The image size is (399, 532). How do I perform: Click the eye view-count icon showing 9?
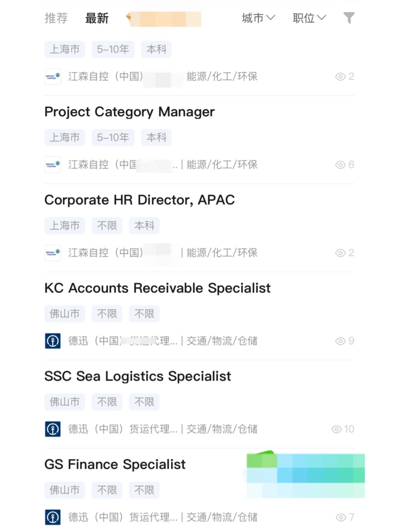click(x=340, y=341)
